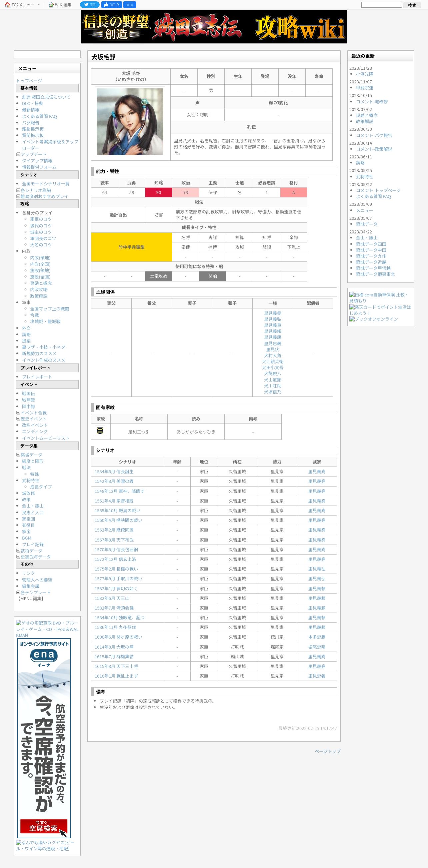Viewport: 428px width, 868px height.
Task: Open the 家臣のコツ menu link
Action: (x=41, y=219)
